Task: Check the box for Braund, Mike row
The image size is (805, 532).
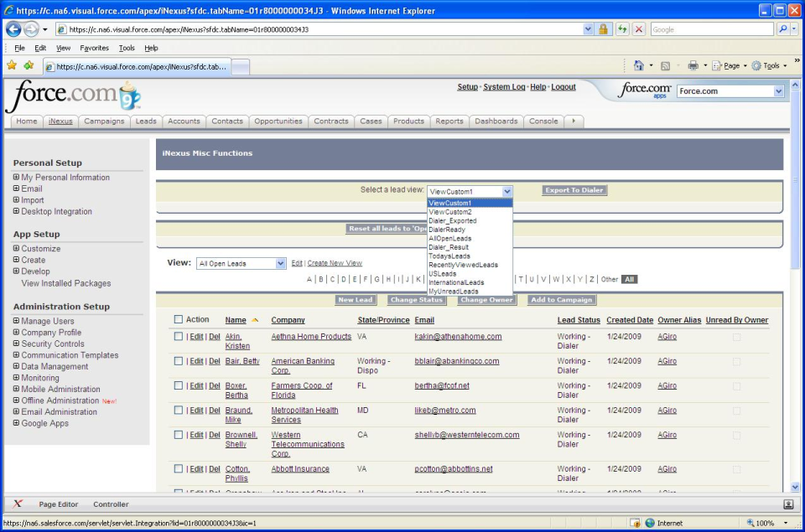Action: pos(178,410)
